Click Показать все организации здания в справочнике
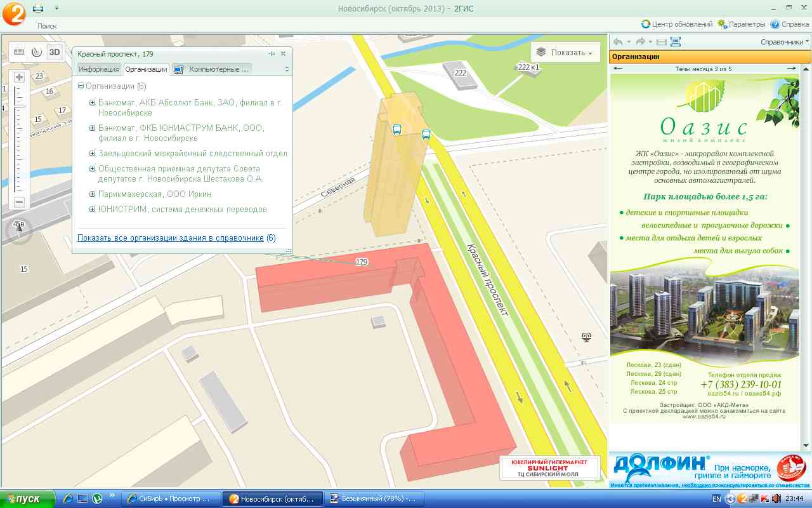 click(x=171, y=238)
